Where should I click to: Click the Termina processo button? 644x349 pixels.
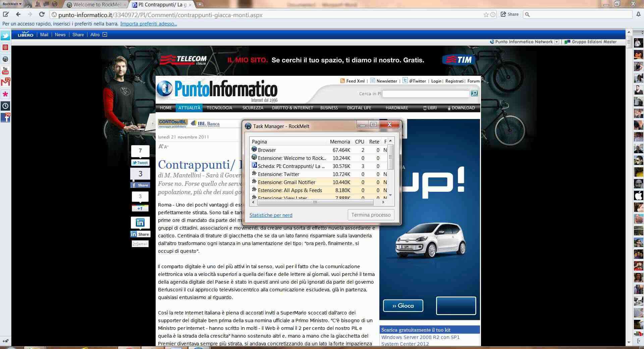coord(371,215)
